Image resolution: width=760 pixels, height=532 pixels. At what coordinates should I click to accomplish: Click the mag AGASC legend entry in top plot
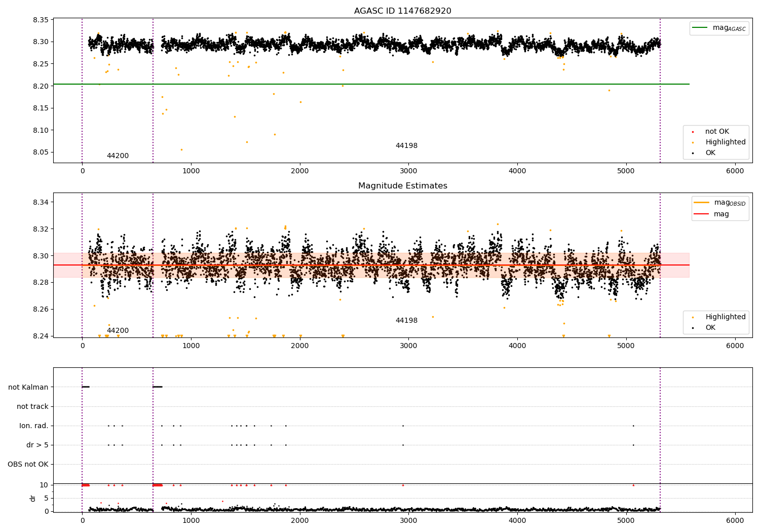[x=719, y=28]
